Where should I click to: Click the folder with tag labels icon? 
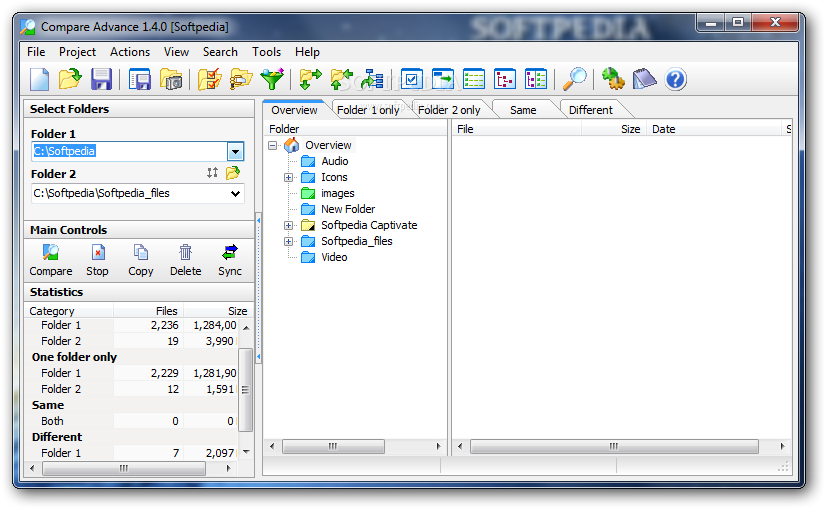[241, 80]
